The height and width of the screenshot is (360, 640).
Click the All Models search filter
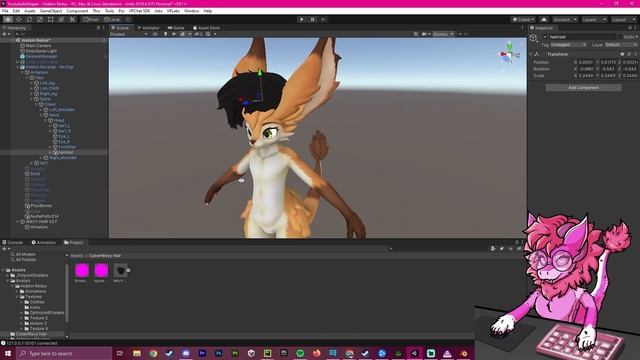25,254
